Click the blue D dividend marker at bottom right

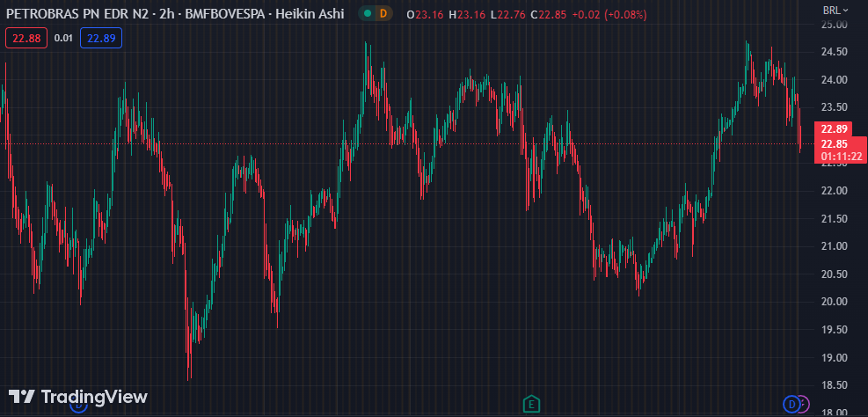(x=791, y=405)
